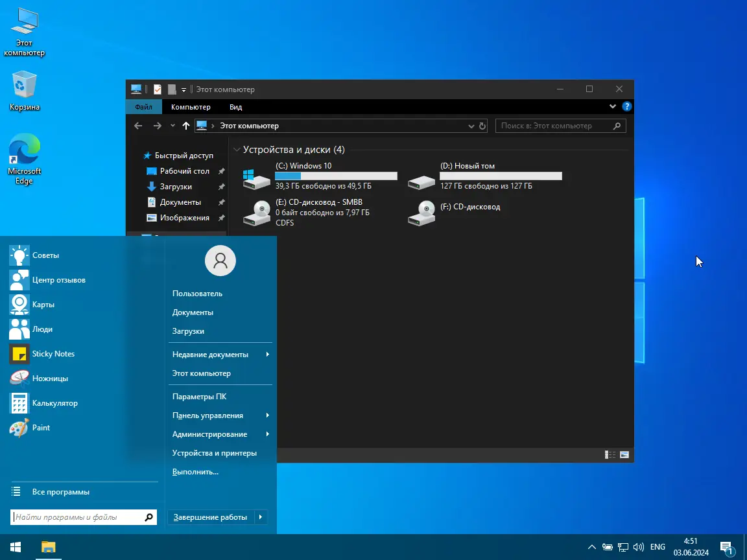Open the Вид ribbon tab

[x=236, y=107]
